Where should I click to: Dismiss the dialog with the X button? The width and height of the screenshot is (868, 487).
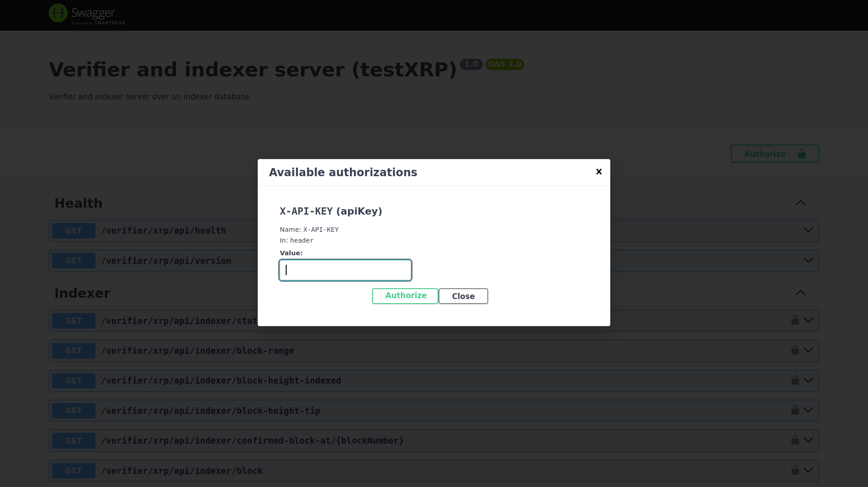click(599, 172)
